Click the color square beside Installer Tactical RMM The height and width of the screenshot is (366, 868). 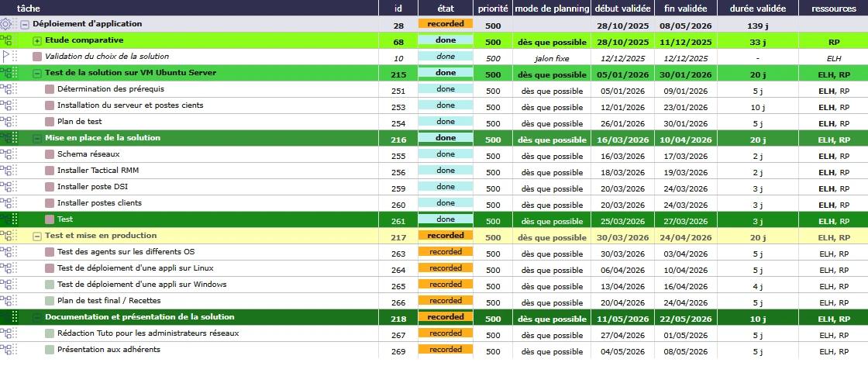50,171
